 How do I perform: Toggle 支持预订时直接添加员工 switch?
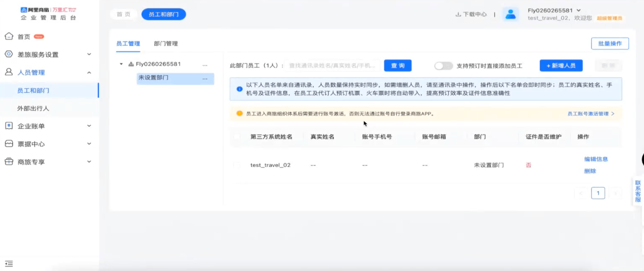[x=443, y=66]
